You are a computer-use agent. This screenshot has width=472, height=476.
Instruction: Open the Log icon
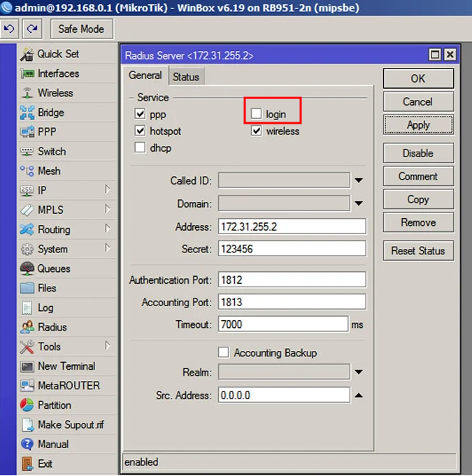(x=27, y=308)
